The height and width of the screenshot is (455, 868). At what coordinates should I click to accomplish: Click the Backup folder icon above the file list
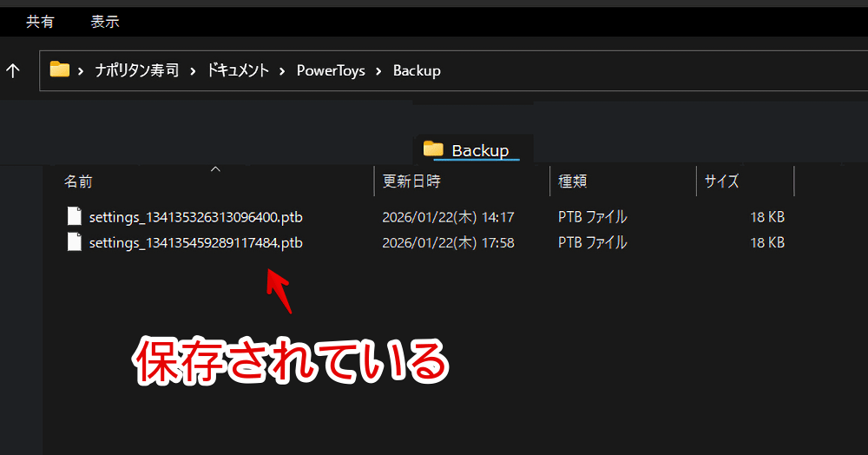[433, 149]
